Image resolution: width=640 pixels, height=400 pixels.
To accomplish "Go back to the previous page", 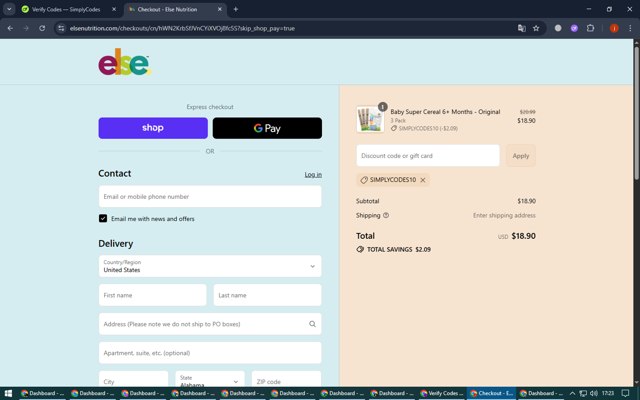I will (x=10, y=28).
